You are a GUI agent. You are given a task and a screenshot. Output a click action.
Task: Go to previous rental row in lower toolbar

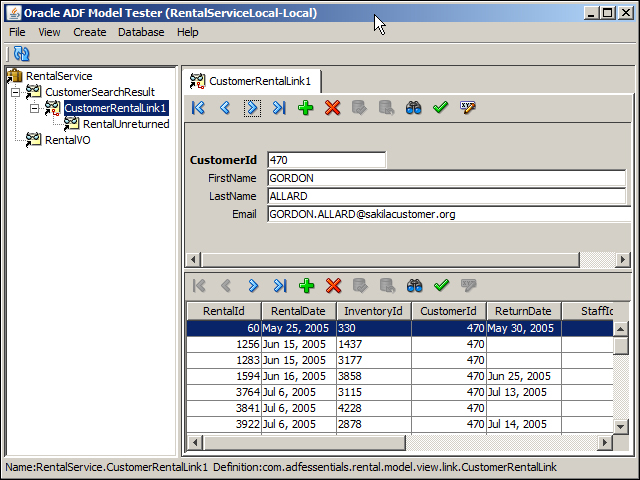point(226,286)
